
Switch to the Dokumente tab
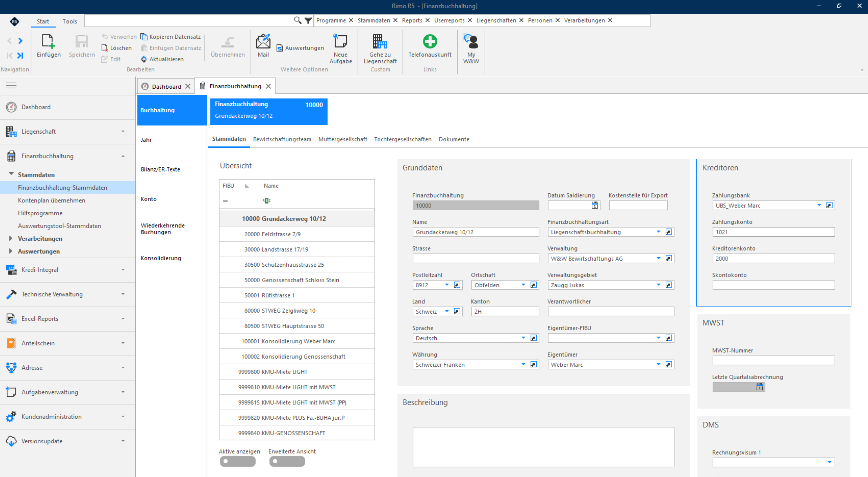[x=454, y=139]
